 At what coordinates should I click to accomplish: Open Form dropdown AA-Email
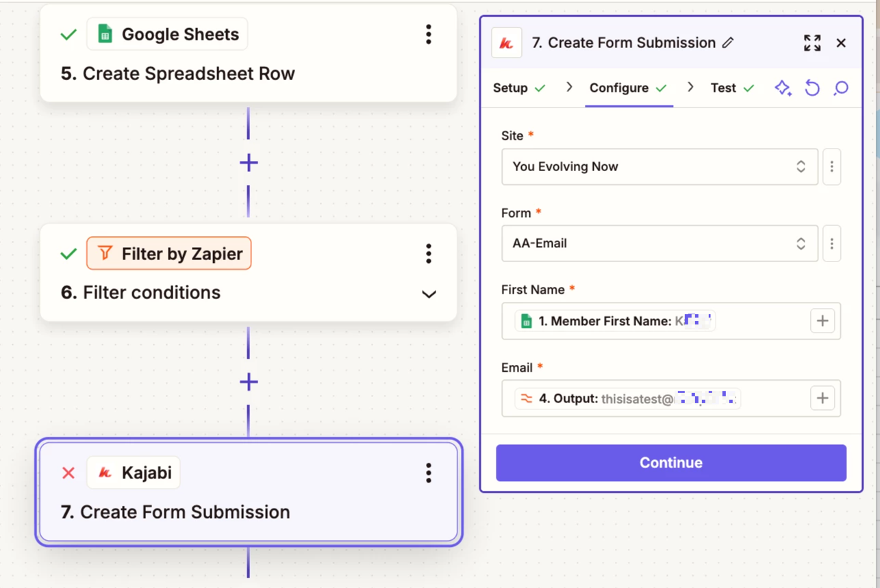tap(659, 243)
